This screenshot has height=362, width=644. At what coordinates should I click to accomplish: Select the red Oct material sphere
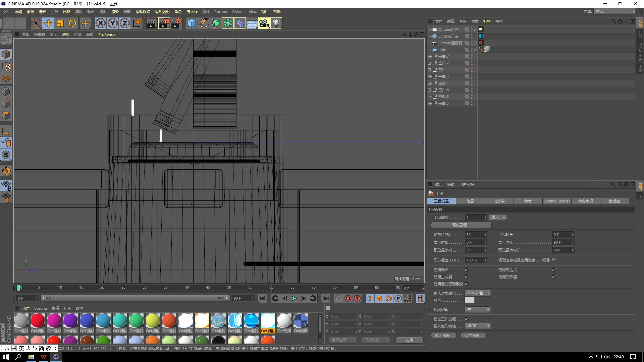pos(38,321)
